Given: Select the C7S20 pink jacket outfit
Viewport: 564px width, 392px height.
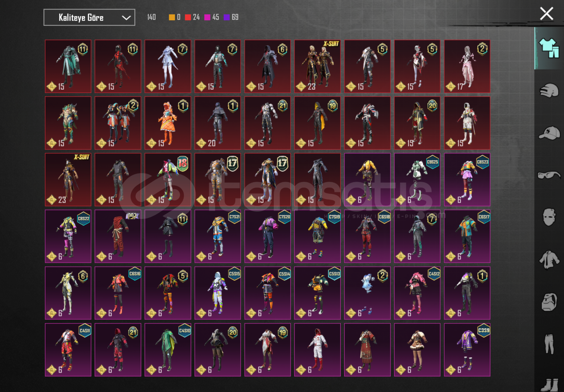Looking at the screenshot, I should tap(268, 236).
